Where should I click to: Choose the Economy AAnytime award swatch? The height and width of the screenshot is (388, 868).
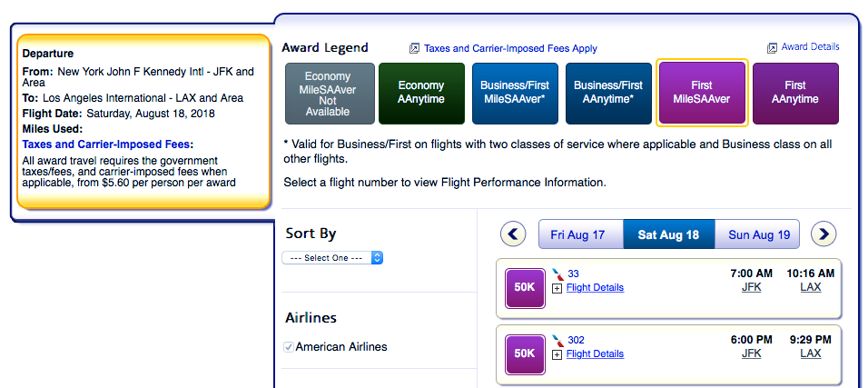[421, 93]
